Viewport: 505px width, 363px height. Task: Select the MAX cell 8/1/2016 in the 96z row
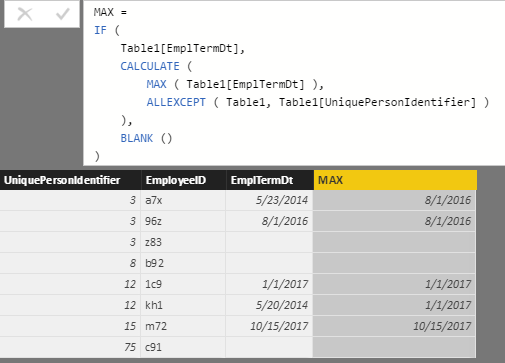(394, 221)
